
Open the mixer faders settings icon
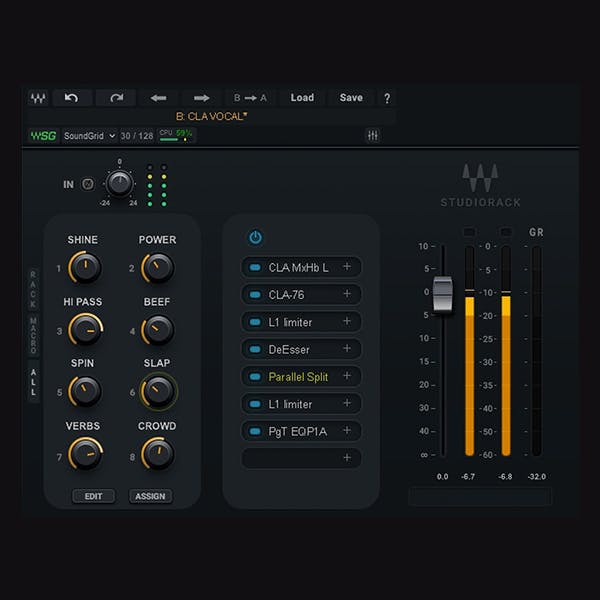(x=373, y=135)
